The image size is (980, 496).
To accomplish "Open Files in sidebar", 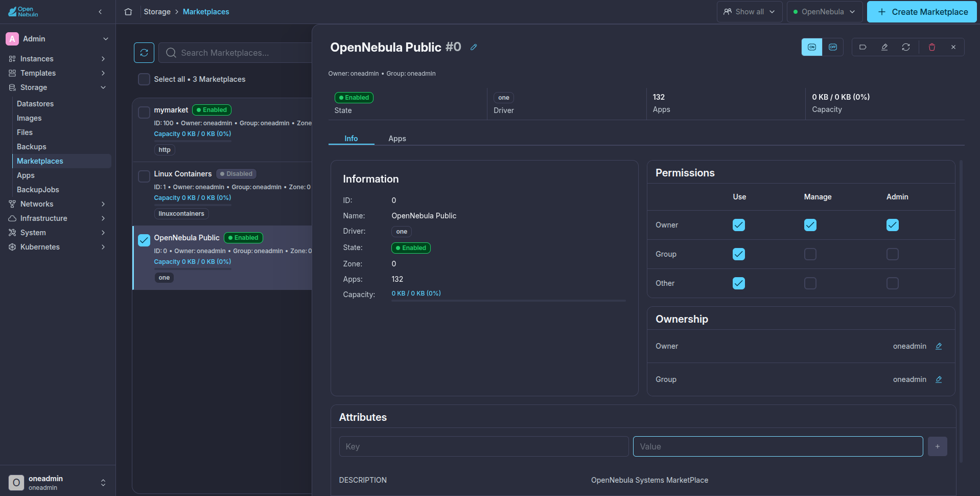I will click(25, 132).
